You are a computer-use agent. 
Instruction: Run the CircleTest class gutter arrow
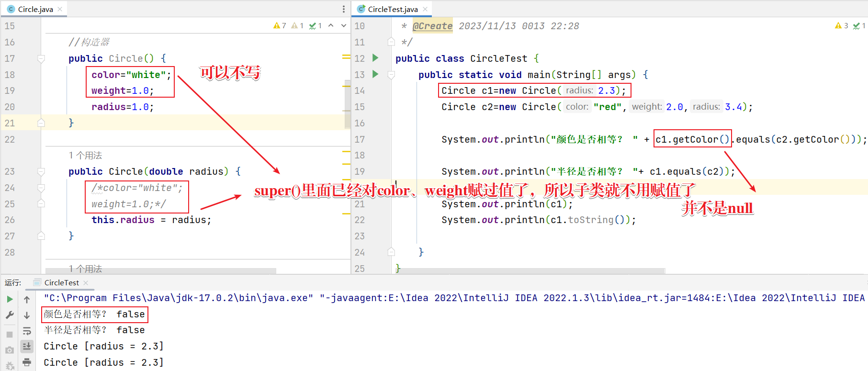point(375,58)
